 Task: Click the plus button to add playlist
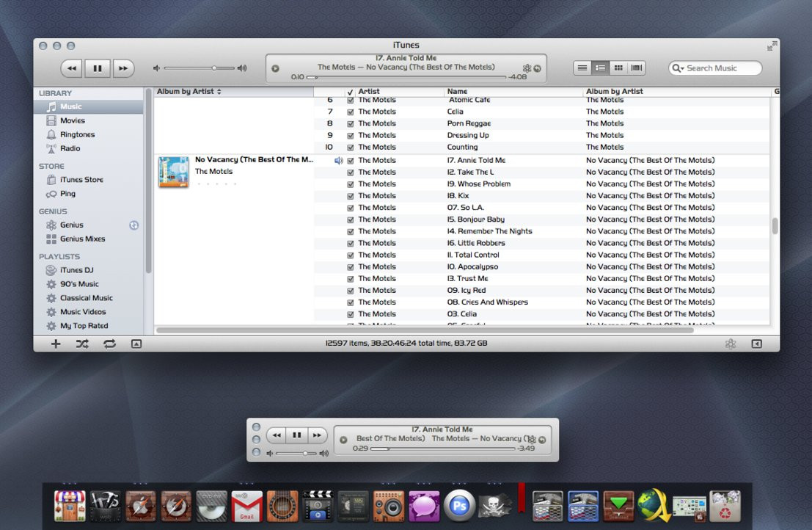pyautogui.click(x=56, y=344)
